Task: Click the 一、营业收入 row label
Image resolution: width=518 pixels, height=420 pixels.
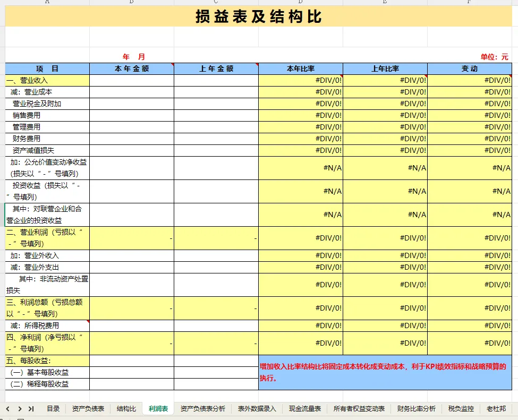Action: click(x=47, y=80)
